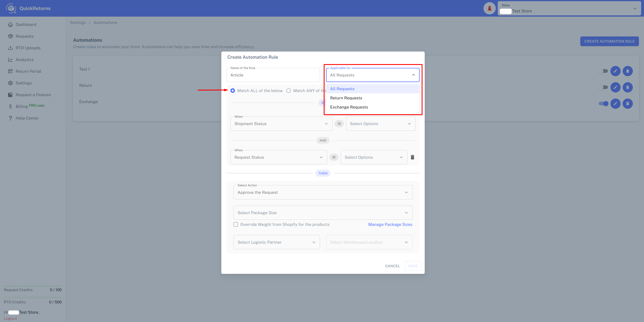The image size is (644, 322).
Task: Open the Select Action dropdown
Action: click(323, 192)
